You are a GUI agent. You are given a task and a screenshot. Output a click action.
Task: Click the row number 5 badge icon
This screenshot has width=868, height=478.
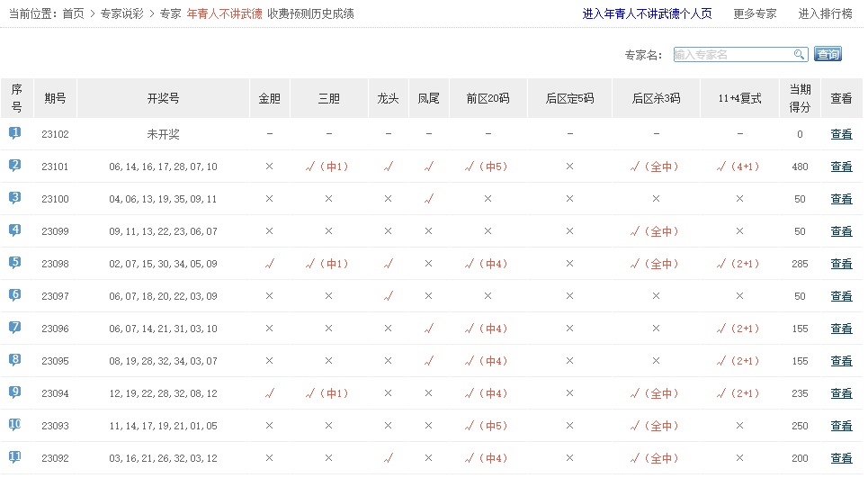[x=15, y=263]
